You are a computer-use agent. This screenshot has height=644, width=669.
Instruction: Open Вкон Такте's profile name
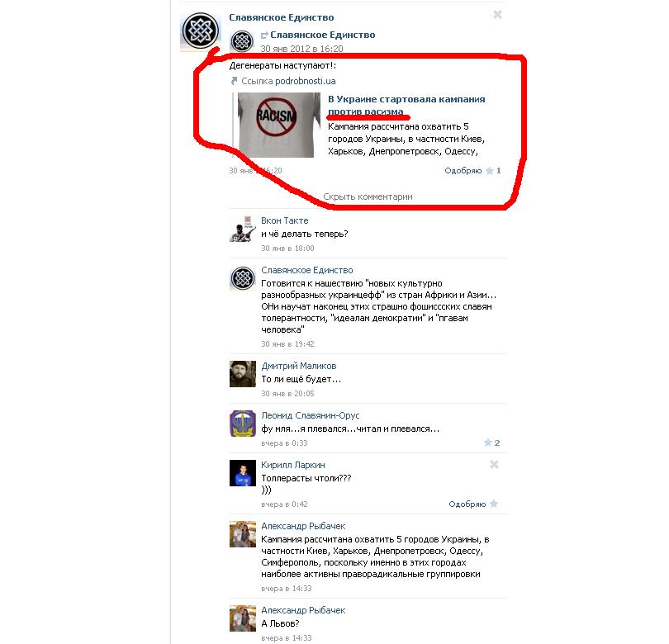click(285, 220)
